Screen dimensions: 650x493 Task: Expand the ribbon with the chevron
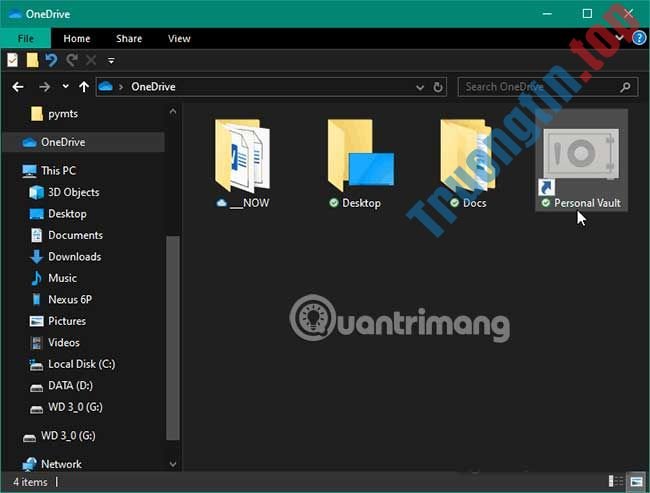pyautogui.click(x=619, y=38)
